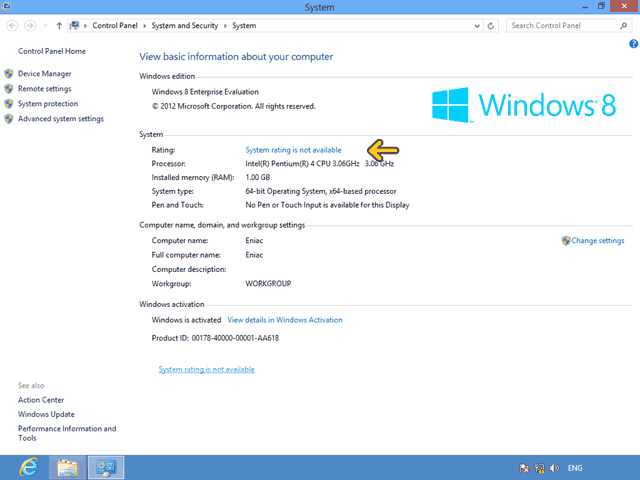Expand chevron after System and Security breadcrumb

(225, 26)
